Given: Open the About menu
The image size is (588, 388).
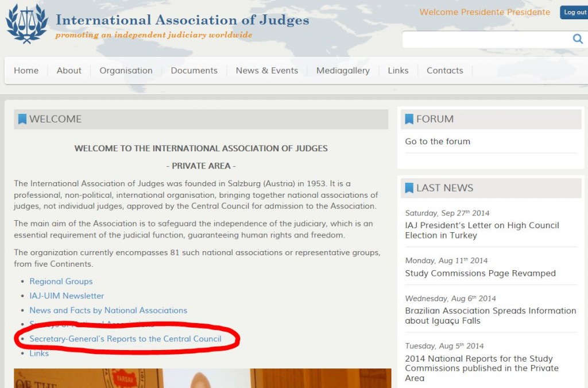Looking at the screenshot, I should coord(69,71).
